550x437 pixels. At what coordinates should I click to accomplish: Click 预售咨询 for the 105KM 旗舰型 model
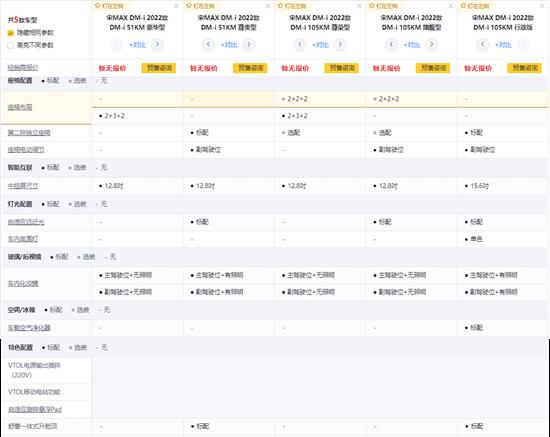click(x=433, y=68)
